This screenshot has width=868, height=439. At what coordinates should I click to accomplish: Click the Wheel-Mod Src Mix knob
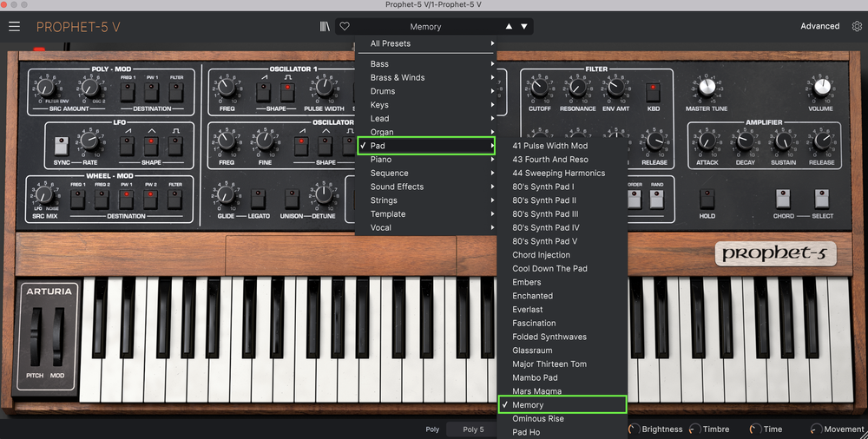click(44, 194)
